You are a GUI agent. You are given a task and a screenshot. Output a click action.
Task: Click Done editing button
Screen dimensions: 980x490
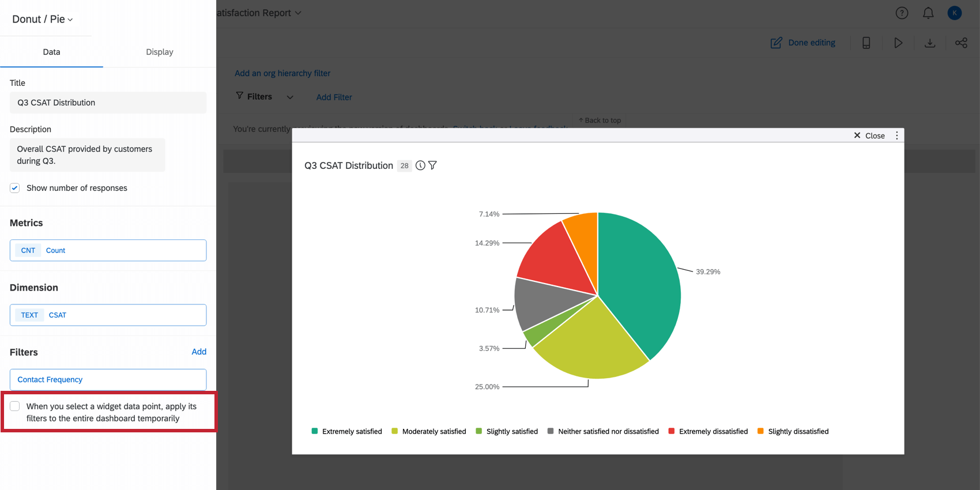(803, 43)
